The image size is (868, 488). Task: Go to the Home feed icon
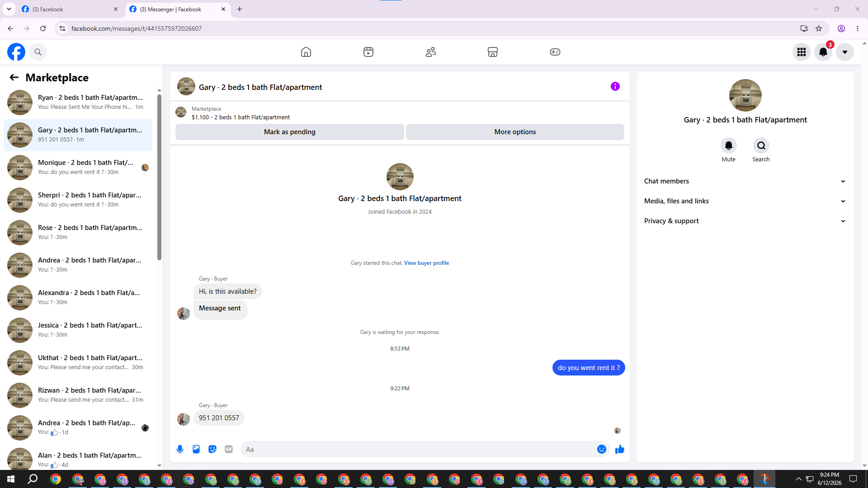pos(306,52)
